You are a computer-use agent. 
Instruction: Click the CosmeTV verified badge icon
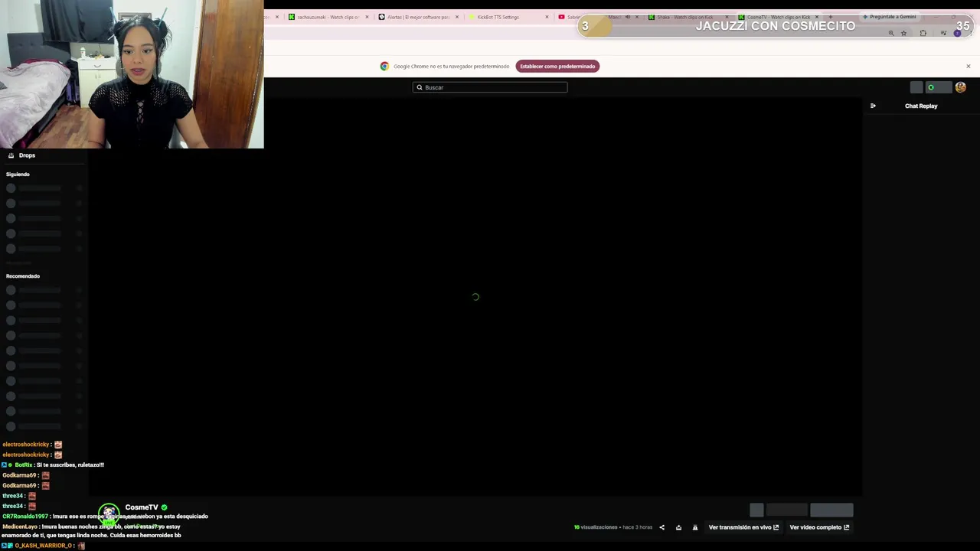[164, 507]
